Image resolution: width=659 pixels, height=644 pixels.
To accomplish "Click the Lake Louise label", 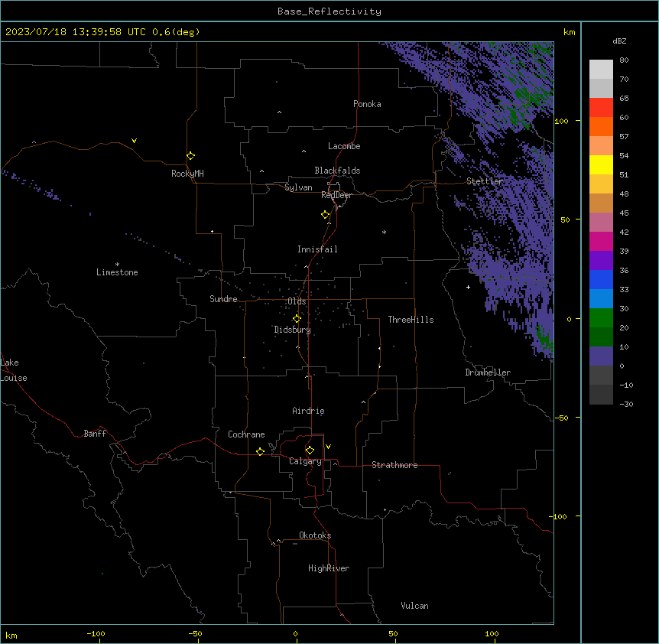I will click(12, 370).
